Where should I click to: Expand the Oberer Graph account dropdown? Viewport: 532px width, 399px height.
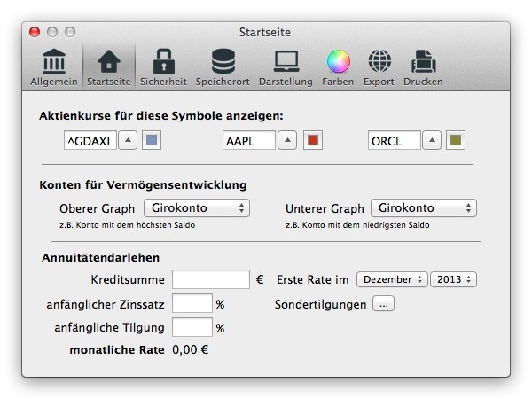pos(197,208)
